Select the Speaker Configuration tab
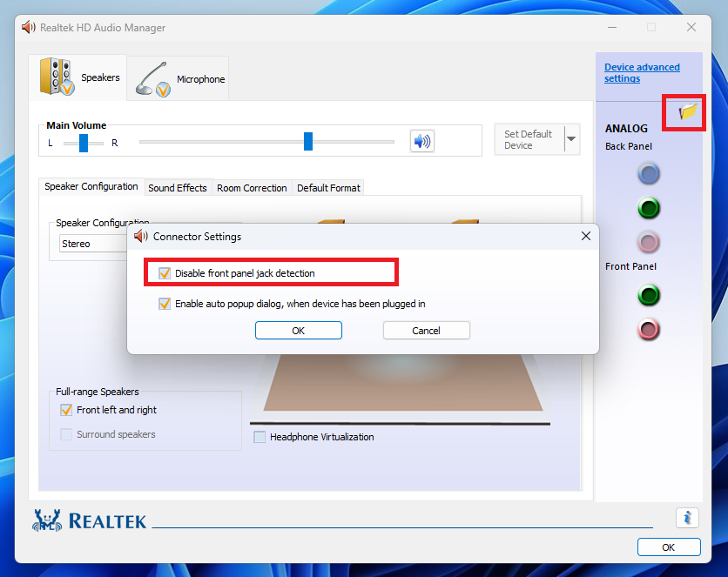This screenshot has width=728, height=577. tap(91, 186)
